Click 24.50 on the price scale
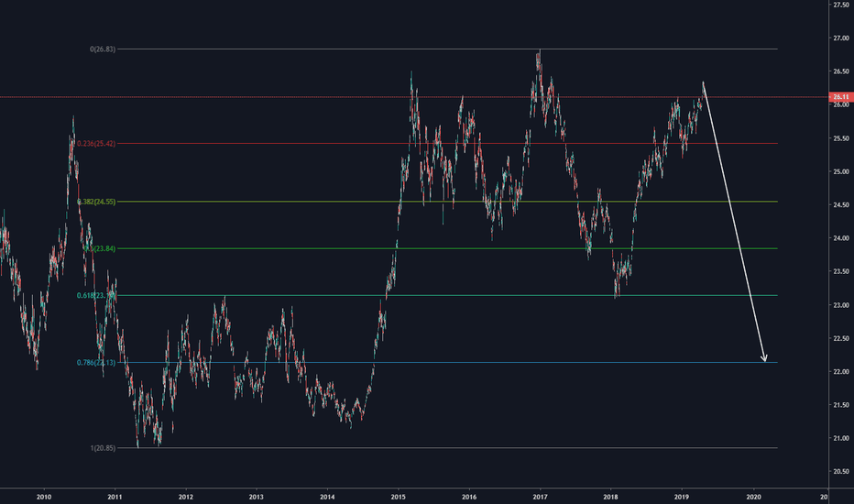 tap(841, 205)
